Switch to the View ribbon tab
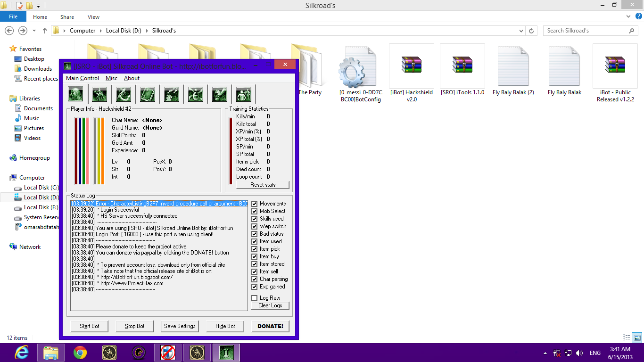 click(x=93, y=16)
